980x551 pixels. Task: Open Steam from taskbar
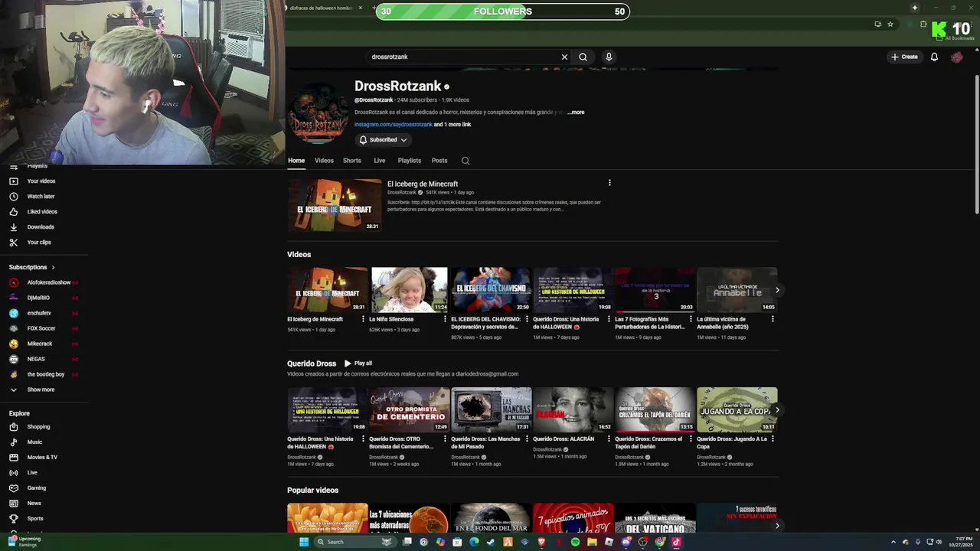pos(491,542)
